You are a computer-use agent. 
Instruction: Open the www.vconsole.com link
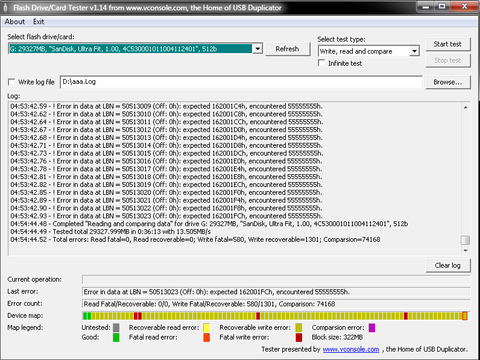(x=351, y=349)
